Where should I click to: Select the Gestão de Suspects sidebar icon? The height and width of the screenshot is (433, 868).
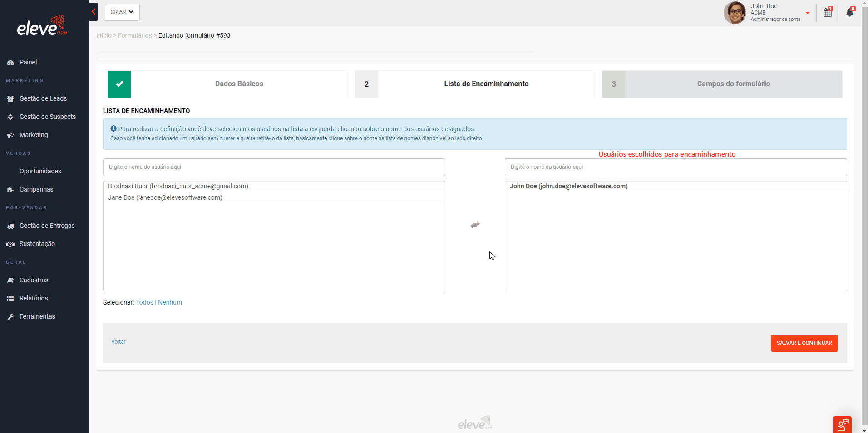pyautogui.click(x=10, y=117)
